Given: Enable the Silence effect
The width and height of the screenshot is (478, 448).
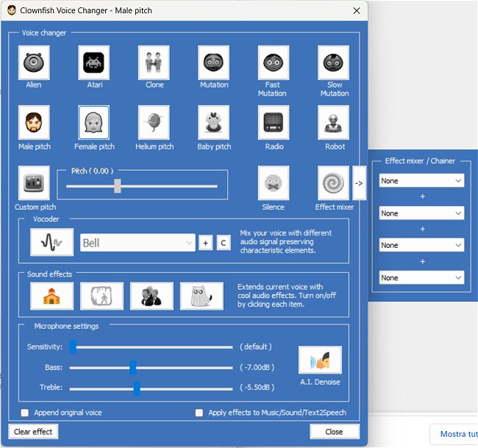Looking at the screenshot, I should [274, 182].
